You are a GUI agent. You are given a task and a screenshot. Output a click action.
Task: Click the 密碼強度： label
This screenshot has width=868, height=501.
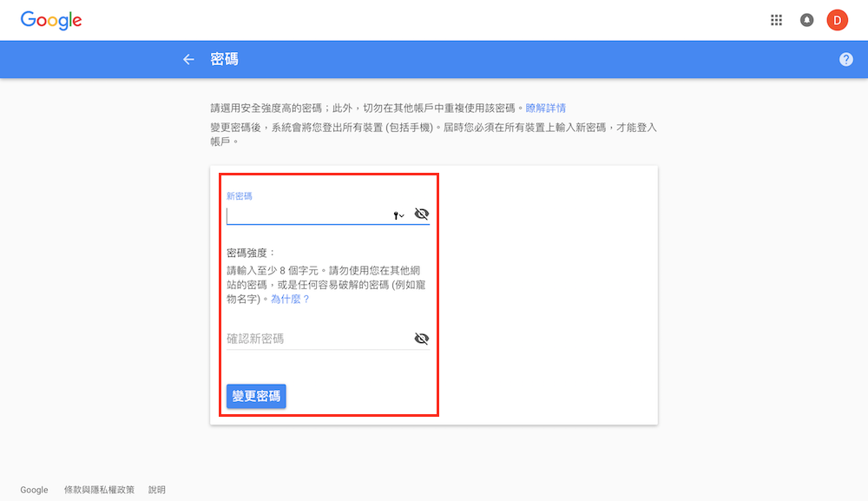point(251,253)
